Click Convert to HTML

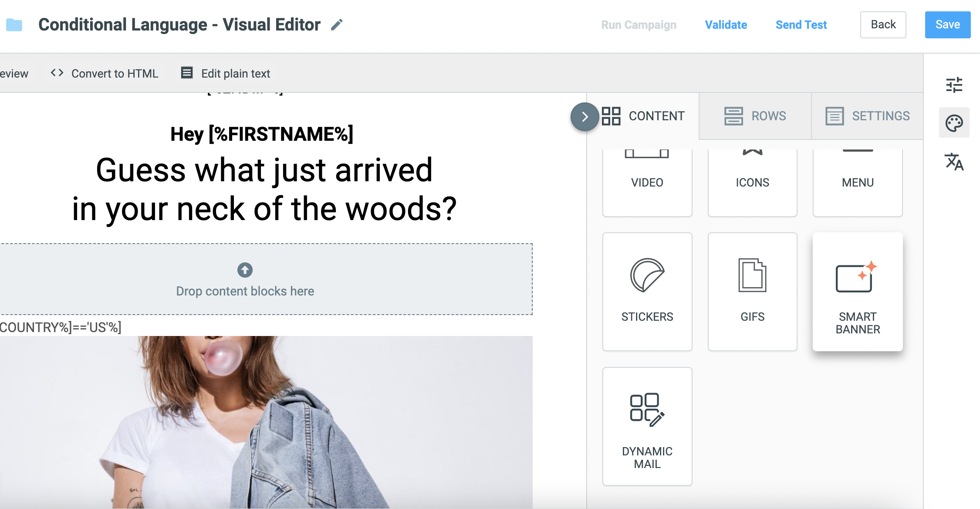click(x=104, y=73)
